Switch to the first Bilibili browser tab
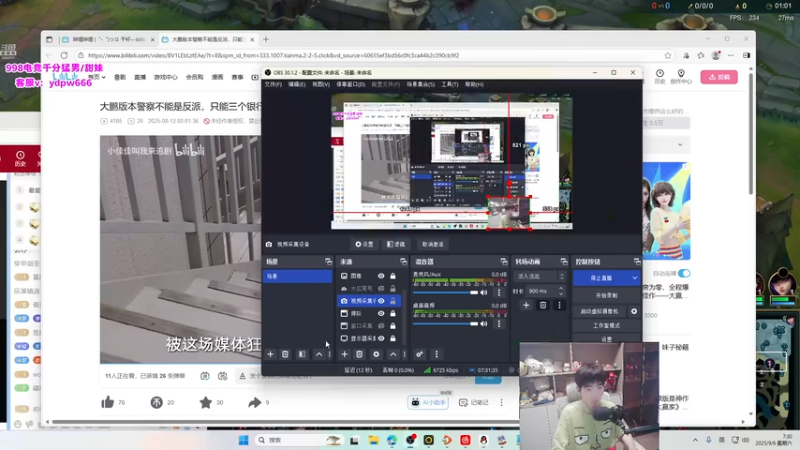 click(108, 39)
